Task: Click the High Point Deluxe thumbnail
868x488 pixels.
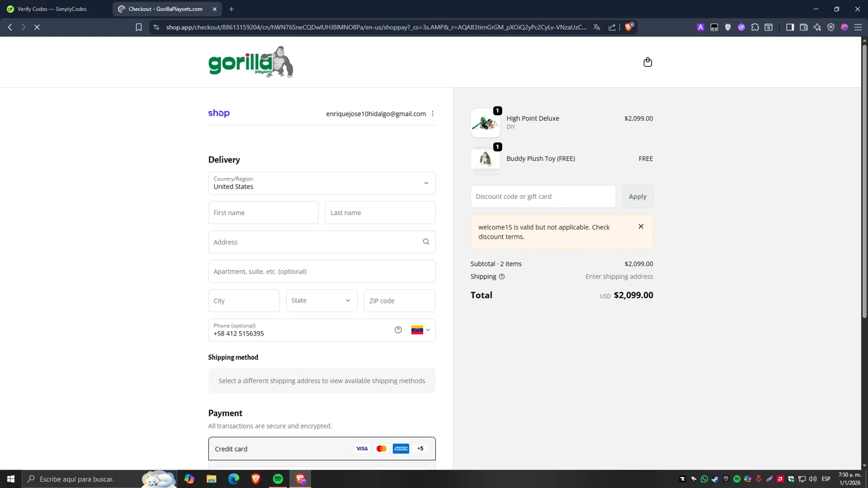Action: click(486, 123)
